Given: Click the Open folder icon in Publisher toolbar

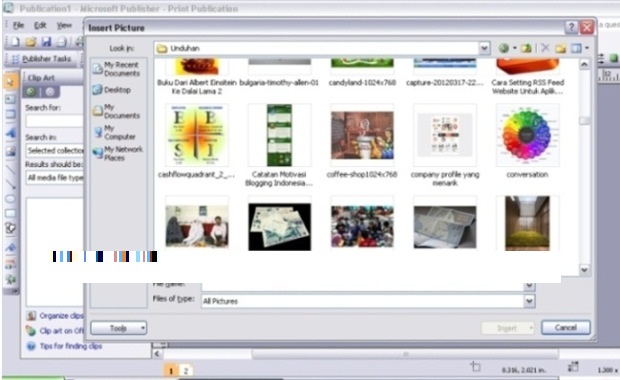Looking at the screenshot, I should pos(31,42).
